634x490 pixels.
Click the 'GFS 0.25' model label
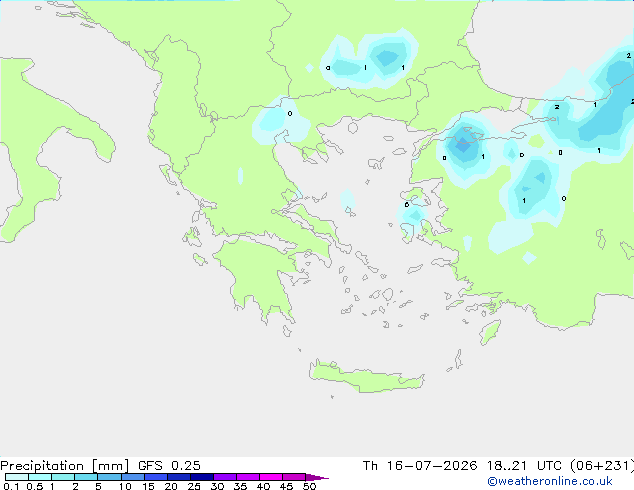(169, 466)
